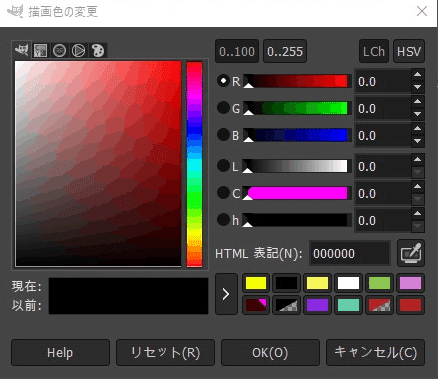Choose the white history swatch
438x379 pixels.
tap(348, 283)
